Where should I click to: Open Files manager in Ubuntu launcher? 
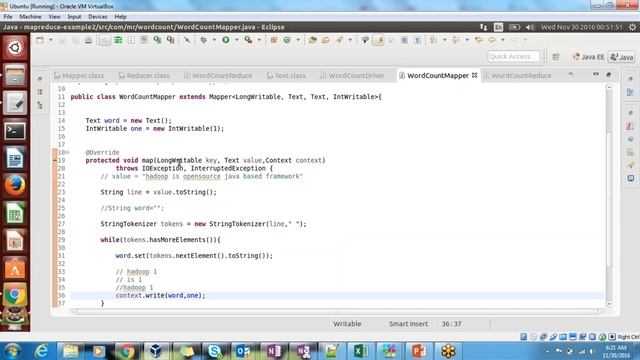[x=15, y=76]
